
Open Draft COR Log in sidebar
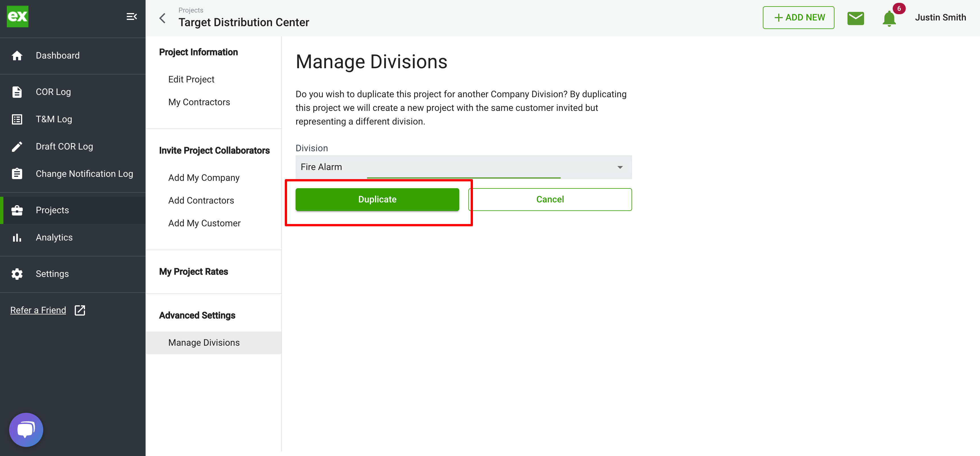tap(73, 146)
